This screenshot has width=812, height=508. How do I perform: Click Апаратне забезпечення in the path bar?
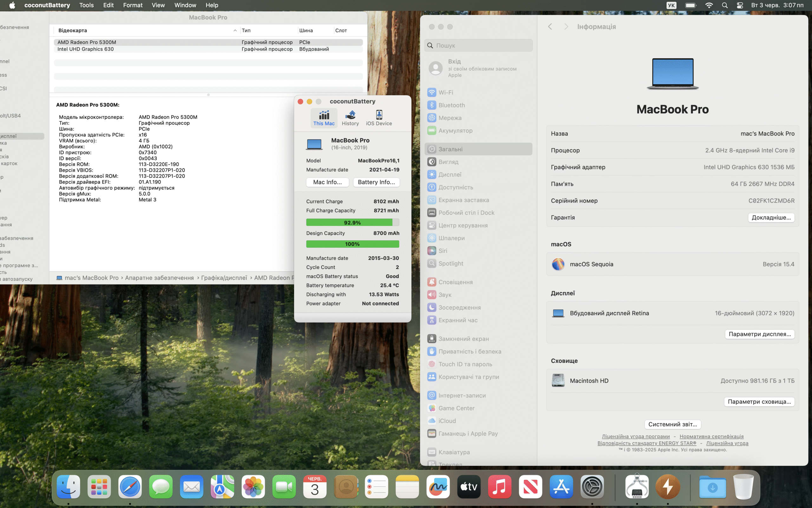[x=159, y=278]
